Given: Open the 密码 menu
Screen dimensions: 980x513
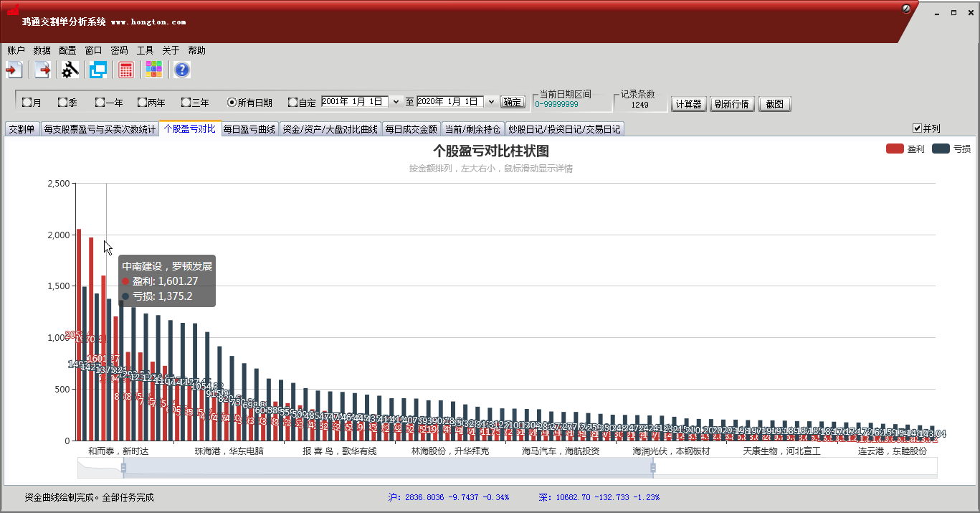Looking at the screenshot, I should pos(119,50).
